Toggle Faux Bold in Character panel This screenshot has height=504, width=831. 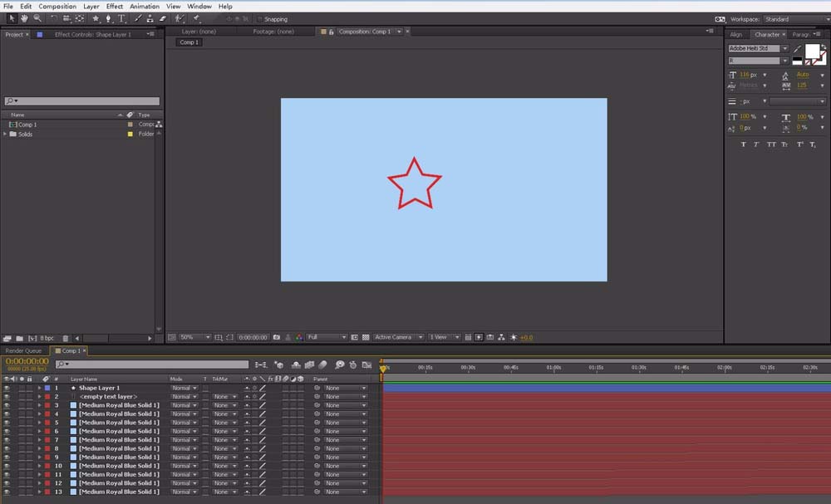(744, 144)
